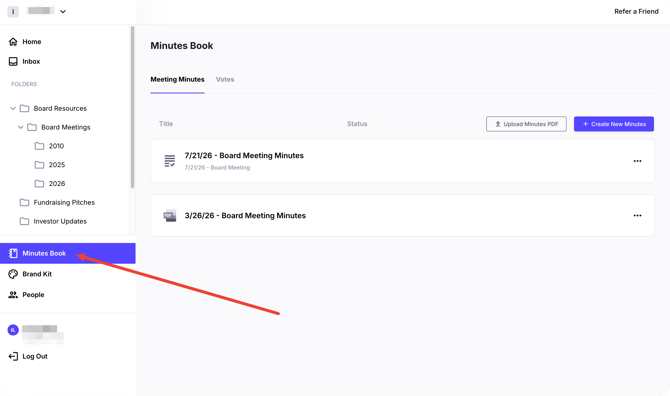Open Home from the sidebar
The image size is (670, 396).
pyautogui.click(x=32, y=41)
